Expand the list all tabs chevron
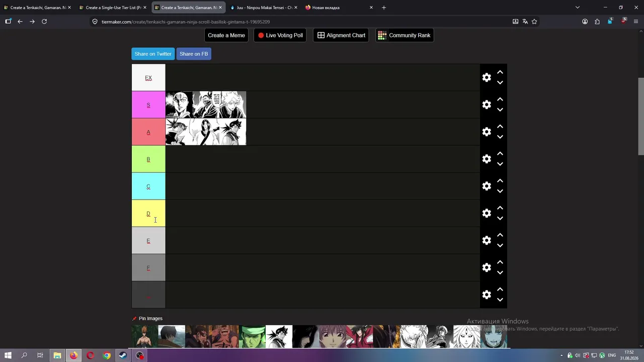 578,8
